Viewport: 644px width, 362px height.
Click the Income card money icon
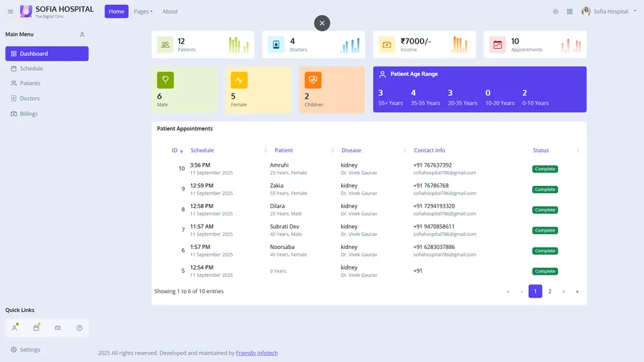click(387, 45)
